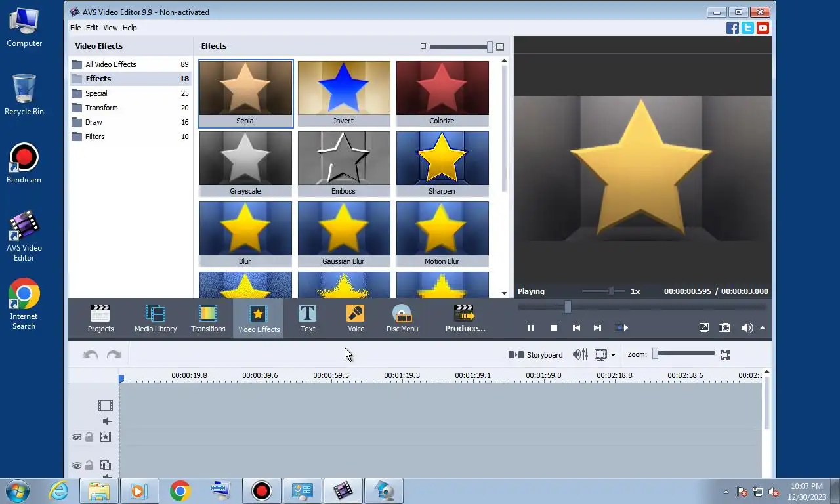Open the Text tool

coord(308,319)
